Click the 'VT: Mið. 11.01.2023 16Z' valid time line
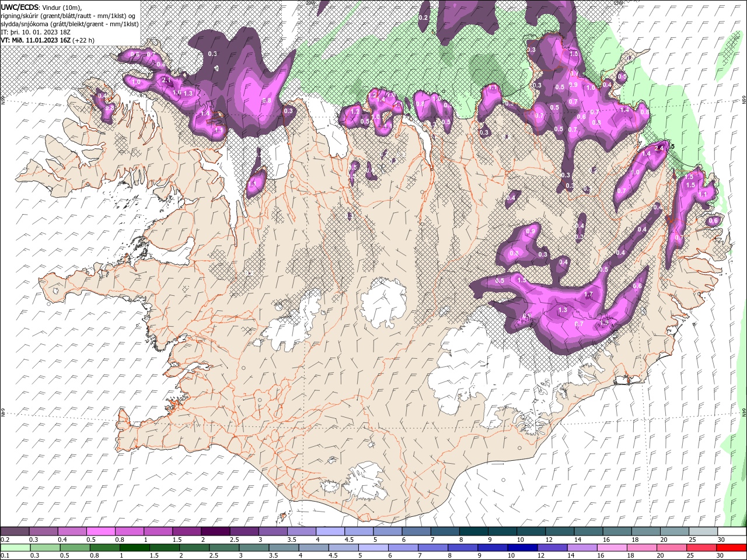The height and width of the screenshot is (560, 747). pos(36,40)
